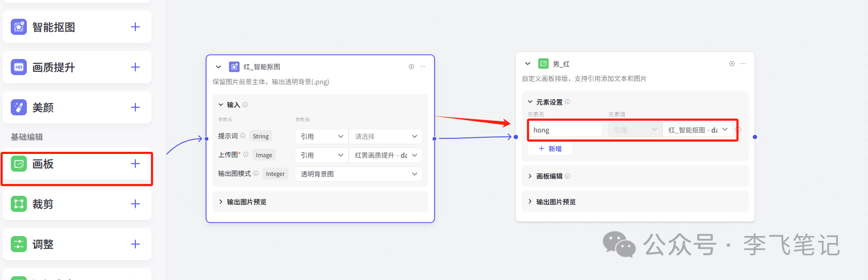Click the 调整 adjust icon
This screenshot has width=868, height=280.
coord(19,244)
